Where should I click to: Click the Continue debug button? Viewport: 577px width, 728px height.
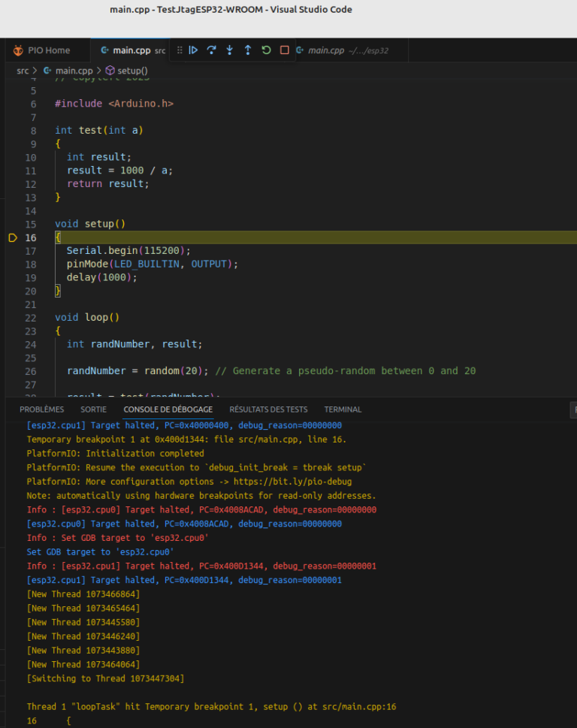pos(193,50)
